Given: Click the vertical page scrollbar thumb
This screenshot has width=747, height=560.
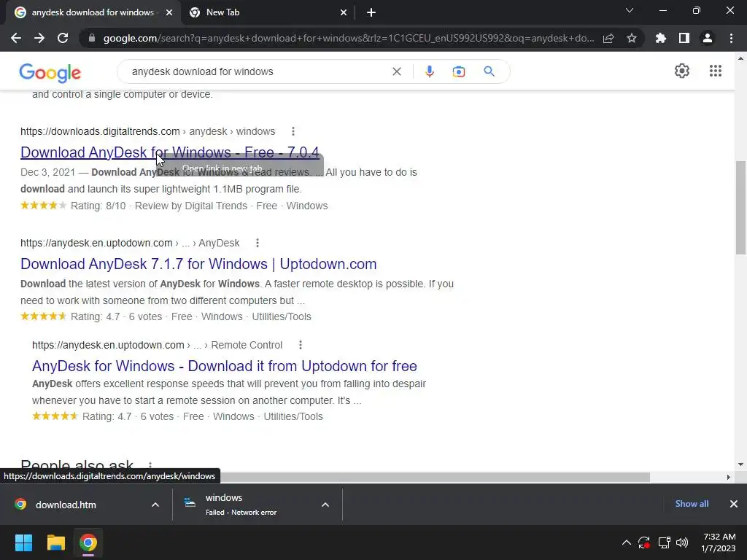Looking at the screenshot, I should (x=740, y=208).
